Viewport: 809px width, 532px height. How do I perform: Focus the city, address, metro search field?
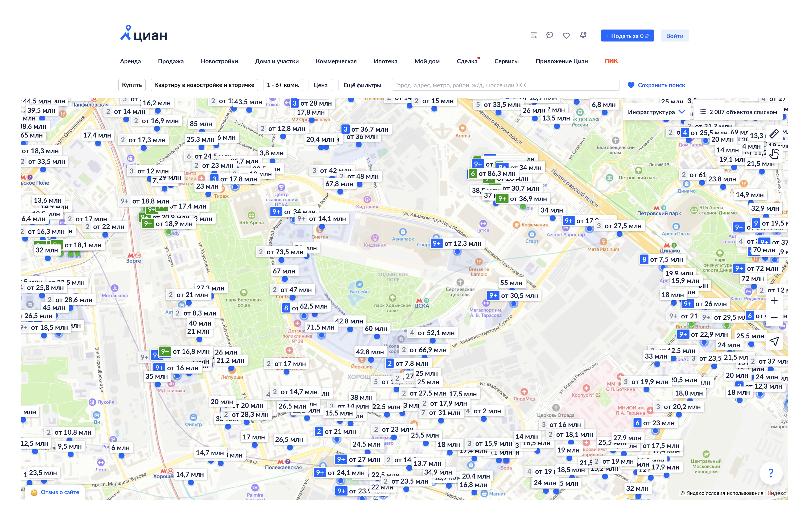pos(505,85)
